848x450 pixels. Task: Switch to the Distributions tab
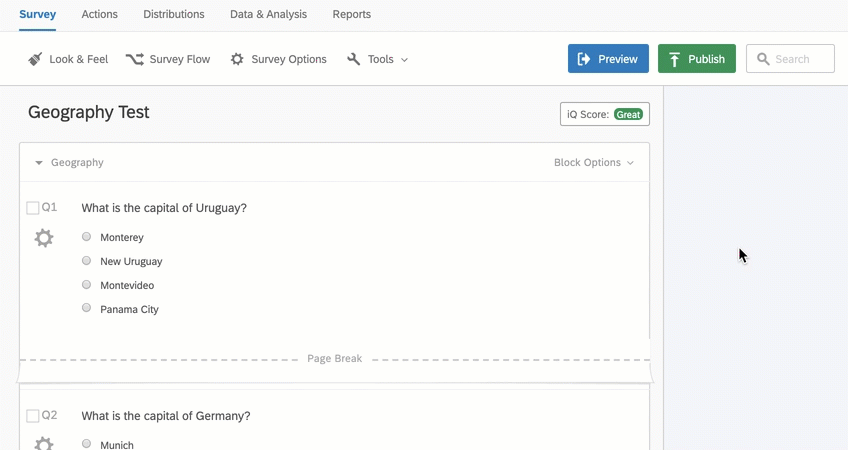174,15
